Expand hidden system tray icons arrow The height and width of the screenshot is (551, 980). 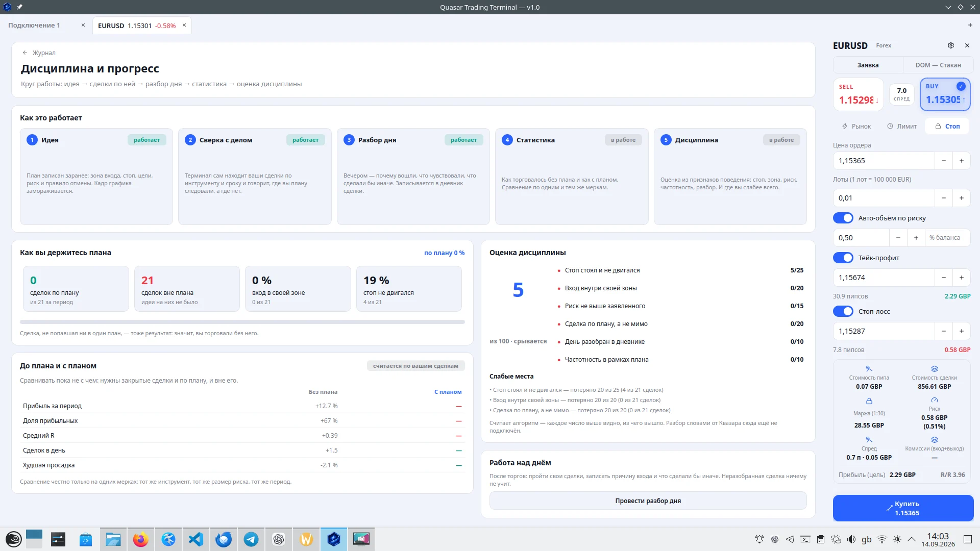pos(912,539)
